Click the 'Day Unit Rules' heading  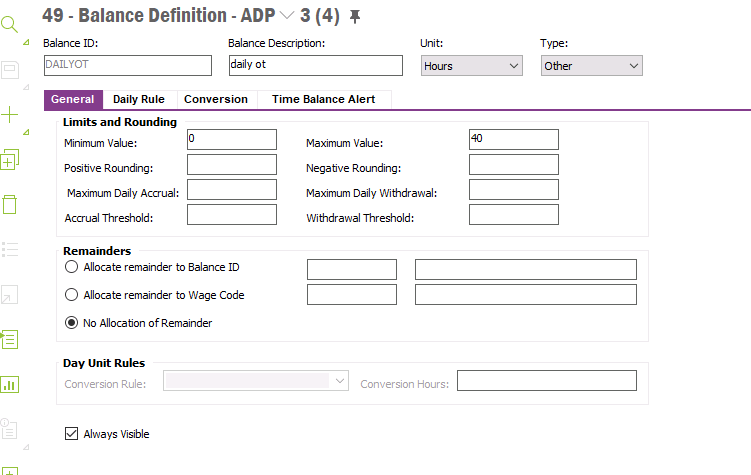coord(104,363)
